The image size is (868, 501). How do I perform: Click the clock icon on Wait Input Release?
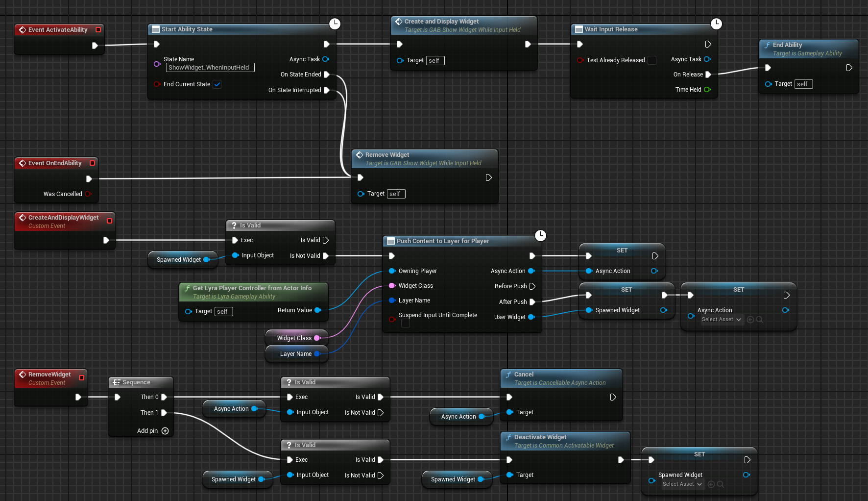[x=716, y=24]
